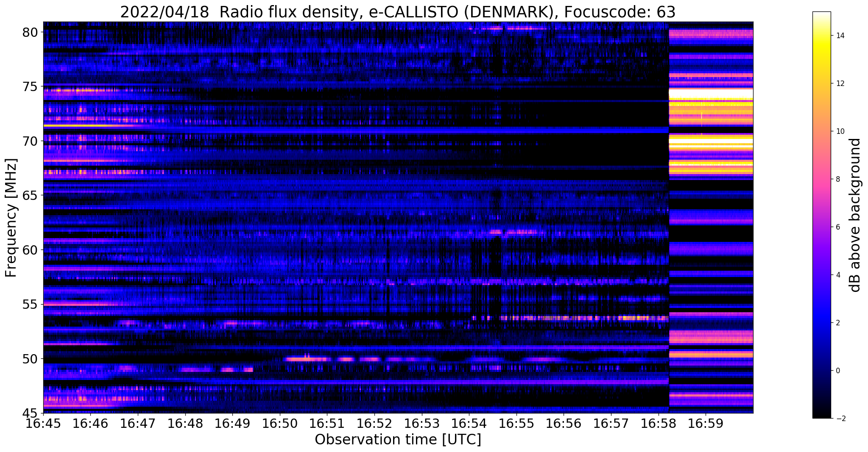Click the 16:49 time tick label
868x452 pixels.
click(x=232, y=423)
